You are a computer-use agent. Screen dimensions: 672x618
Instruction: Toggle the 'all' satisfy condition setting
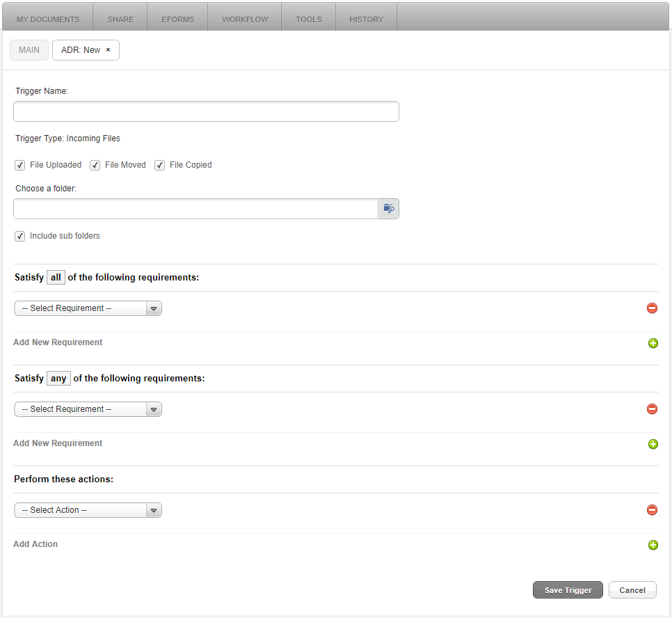pyautogui.click(x=56, y=277)
